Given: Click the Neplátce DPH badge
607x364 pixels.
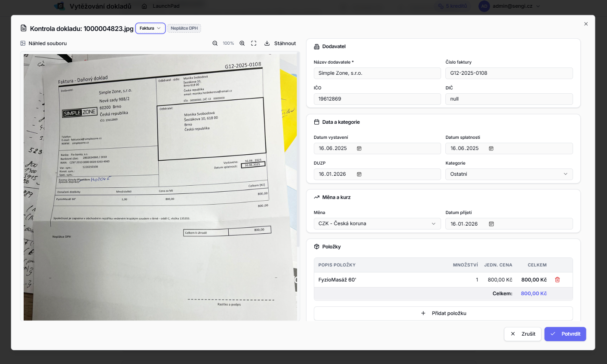Looking at the screenshot, I should tap(184, 28).
